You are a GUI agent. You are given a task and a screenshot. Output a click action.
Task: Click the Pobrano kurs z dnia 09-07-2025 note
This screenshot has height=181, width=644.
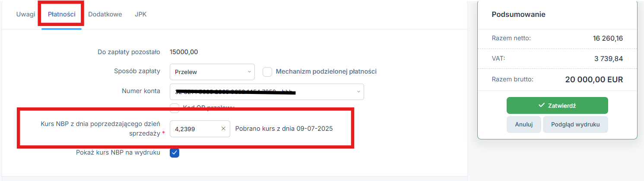284,129
